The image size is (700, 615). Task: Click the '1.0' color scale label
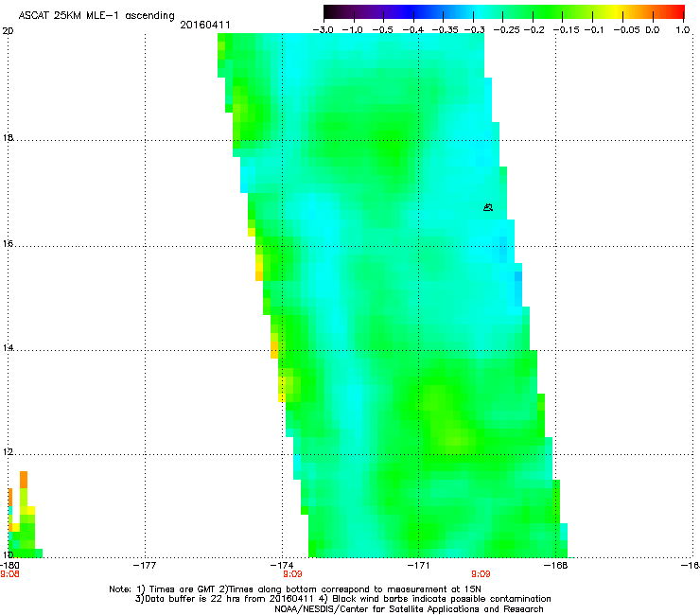(x=683, y=30)
